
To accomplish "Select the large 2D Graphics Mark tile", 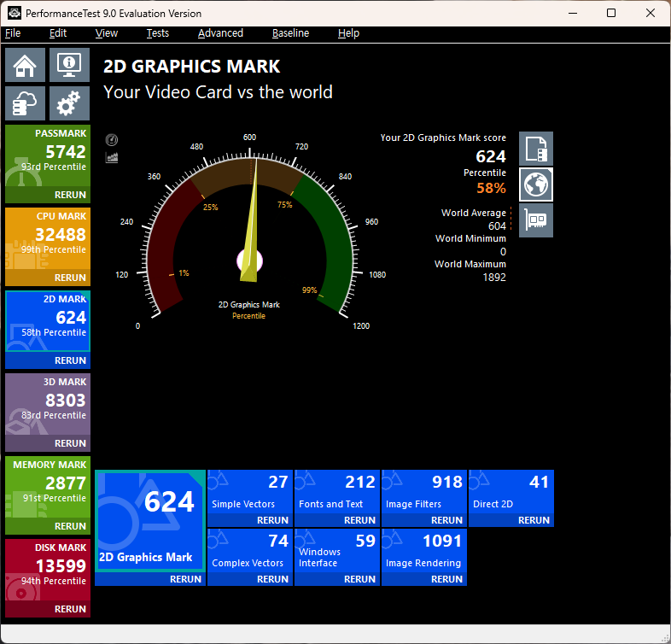I will (x=150, y=521).
